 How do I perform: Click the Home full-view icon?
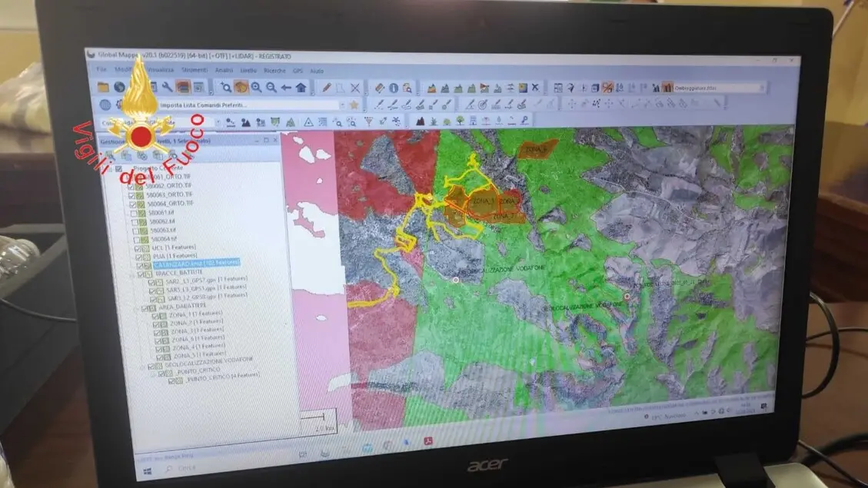[301, 87]
